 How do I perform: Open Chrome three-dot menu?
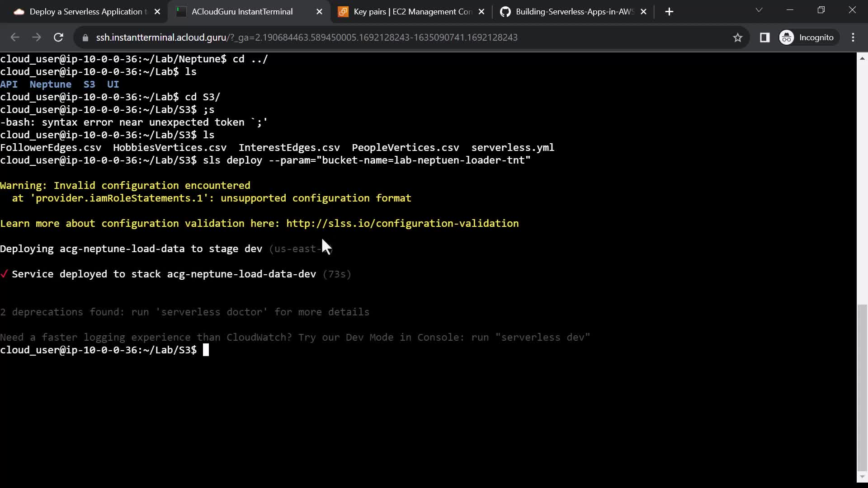click(853, 38)
